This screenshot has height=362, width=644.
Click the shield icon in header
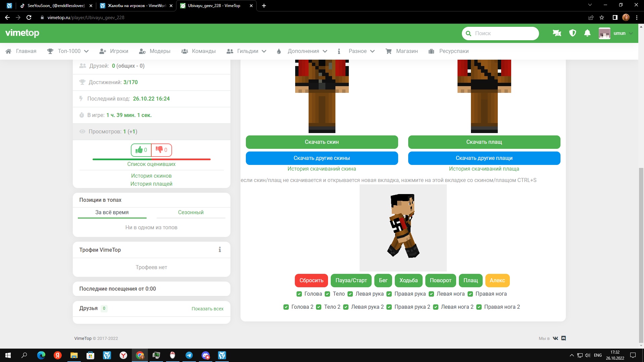[x=573, y=33]
